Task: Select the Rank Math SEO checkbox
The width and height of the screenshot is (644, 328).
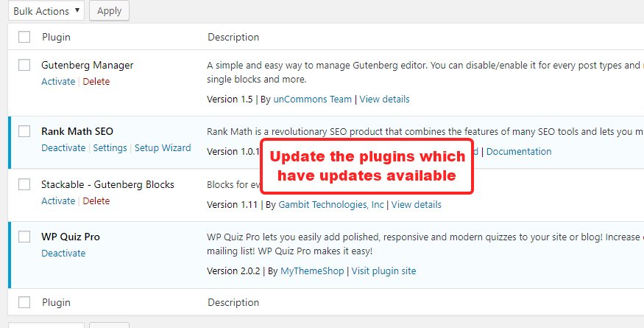Action: coord(24,131)
